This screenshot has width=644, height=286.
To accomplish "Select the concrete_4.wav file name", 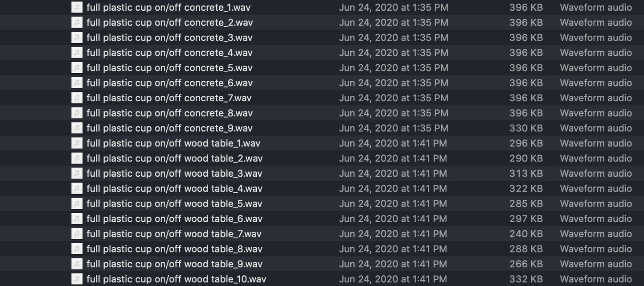I will [x=169, y=53].
